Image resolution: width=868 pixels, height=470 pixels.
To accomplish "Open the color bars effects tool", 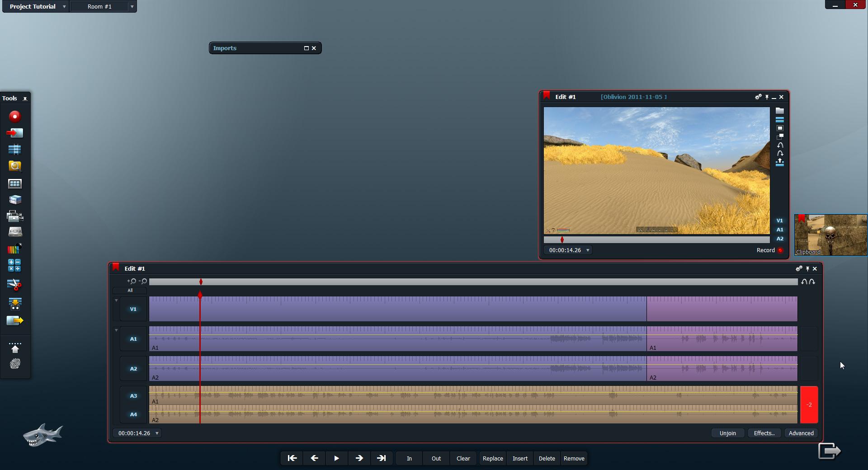I will point(15,249).
